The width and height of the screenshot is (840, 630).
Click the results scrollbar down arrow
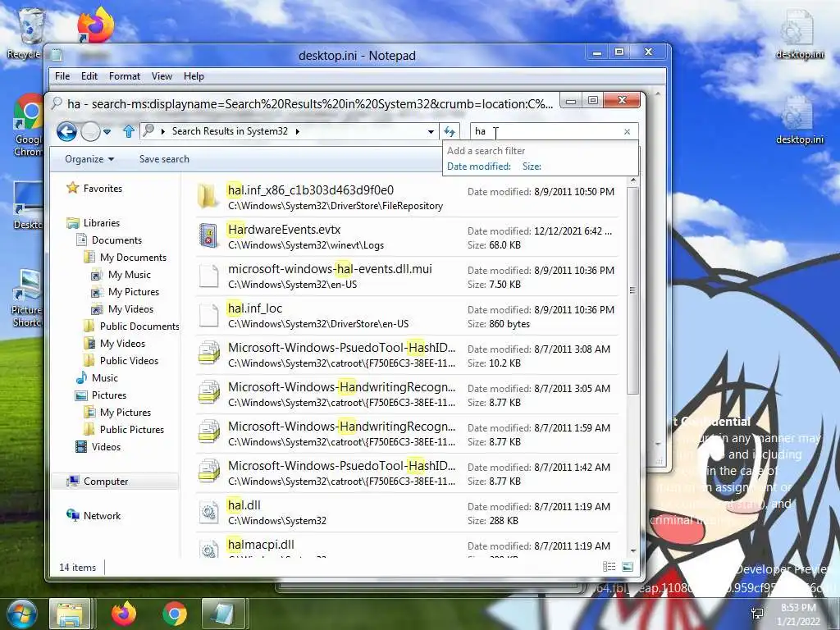[x=632, y=550]
